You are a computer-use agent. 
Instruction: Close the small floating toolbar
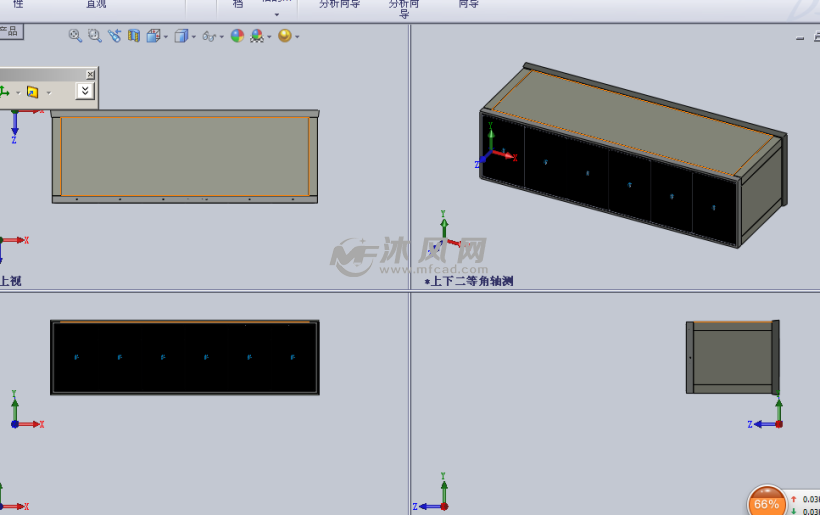[90, 74]
